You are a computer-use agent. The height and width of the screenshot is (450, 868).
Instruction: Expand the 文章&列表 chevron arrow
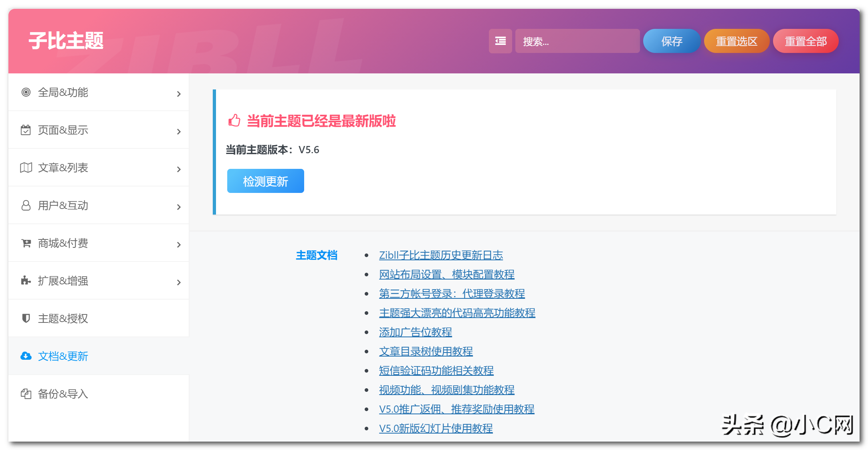pos(179,169)
